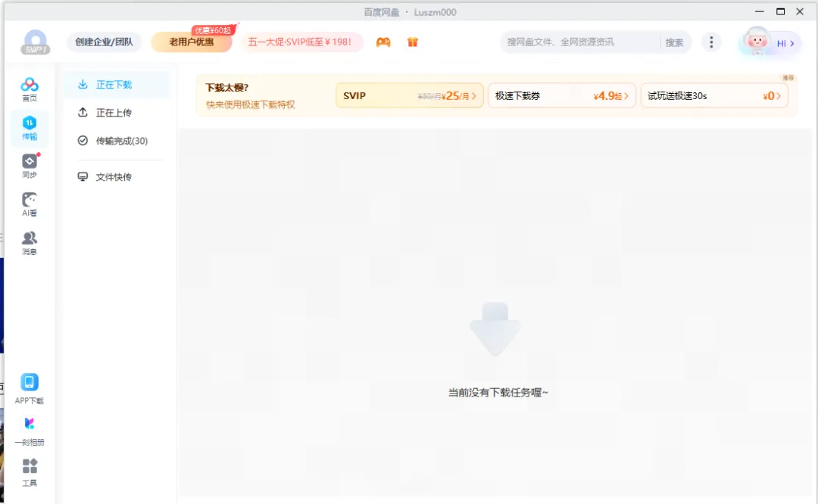Select the 极速下载券 ¥4.9 offer card
Viewport: 818px width, 504px height.
(x=562, y=95)
